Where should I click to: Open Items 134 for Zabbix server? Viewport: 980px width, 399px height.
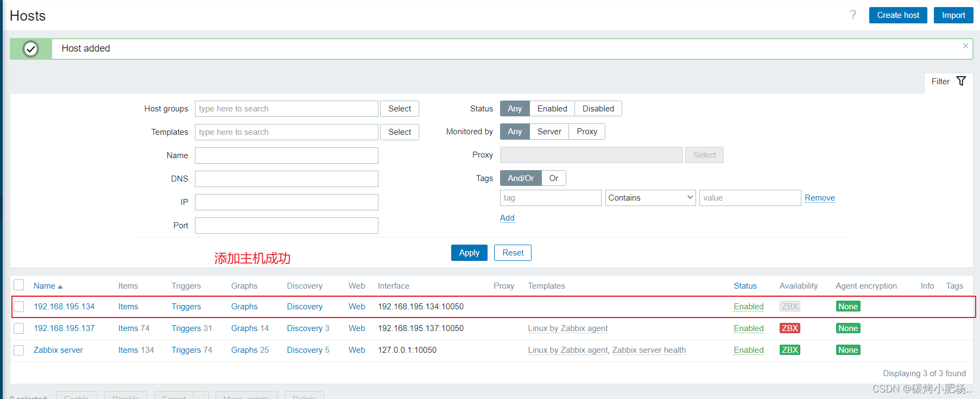[x=128, y=350]
